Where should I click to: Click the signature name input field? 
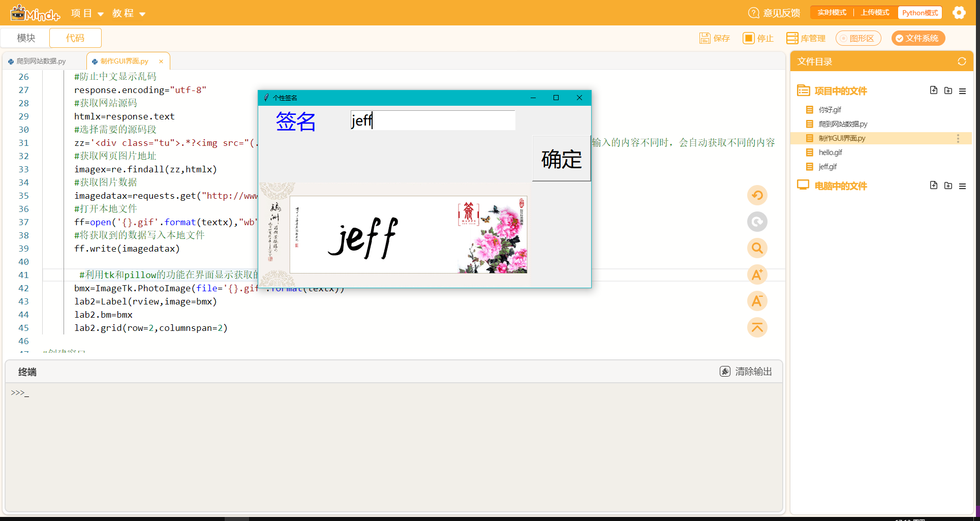(433, 120)
